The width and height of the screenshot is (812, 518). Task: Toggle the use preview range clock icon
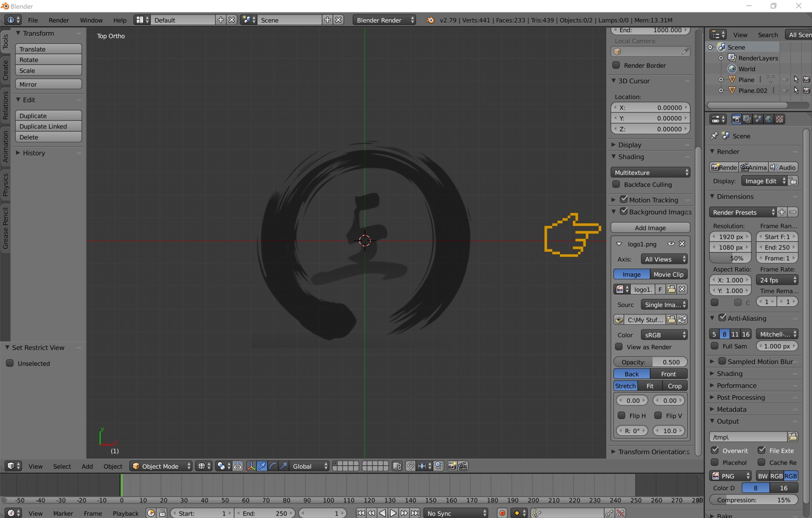(x=151, y=513)
